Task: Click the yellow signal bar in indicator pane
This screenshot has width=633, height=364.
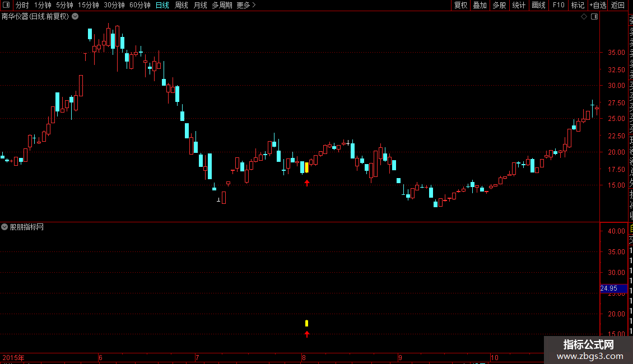Action: point(307,323)
